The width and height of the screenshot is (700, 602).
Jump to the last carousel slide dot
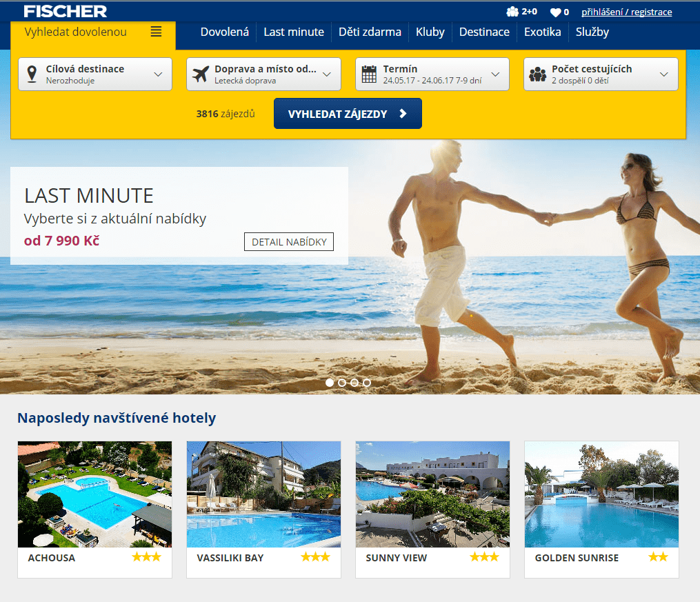(367, 382)
